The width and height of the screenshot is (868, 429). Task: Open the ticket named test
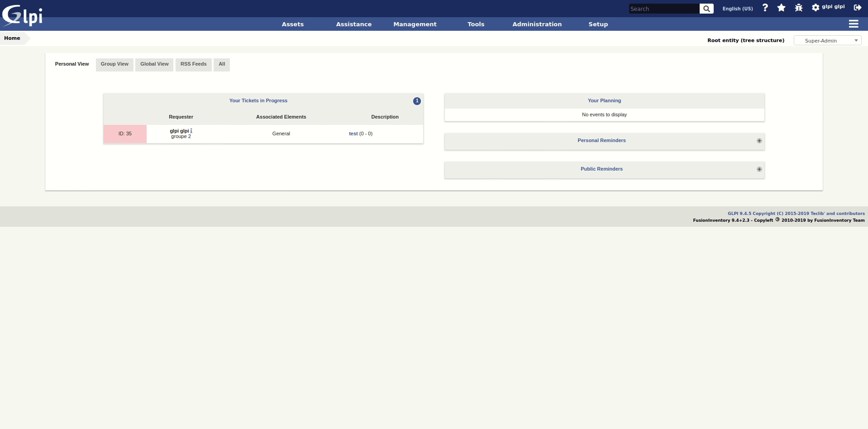[353, 133]
